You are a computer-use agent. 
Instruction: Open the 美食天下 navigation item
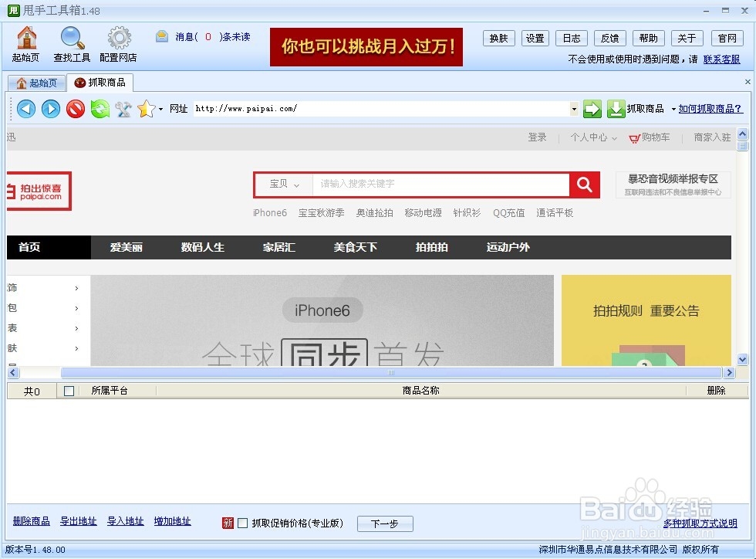[356, 247]
